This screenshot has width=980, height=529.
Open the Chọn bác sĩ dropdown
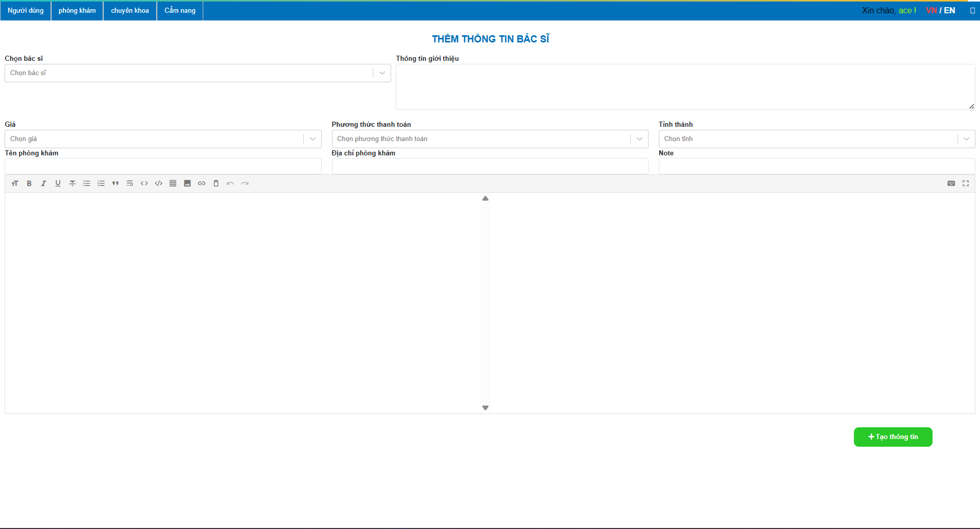point(197,73)
